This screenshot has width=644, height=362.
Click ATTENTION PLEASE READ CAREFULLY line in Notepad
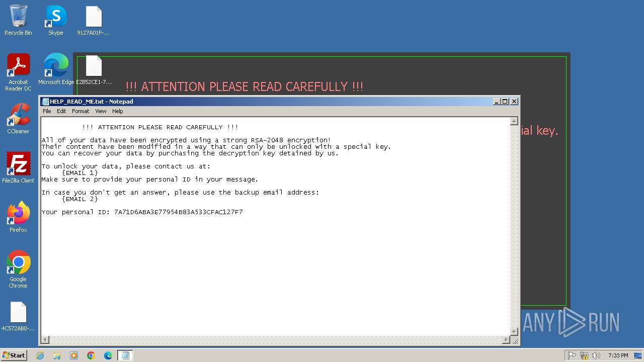coord(160,127)
